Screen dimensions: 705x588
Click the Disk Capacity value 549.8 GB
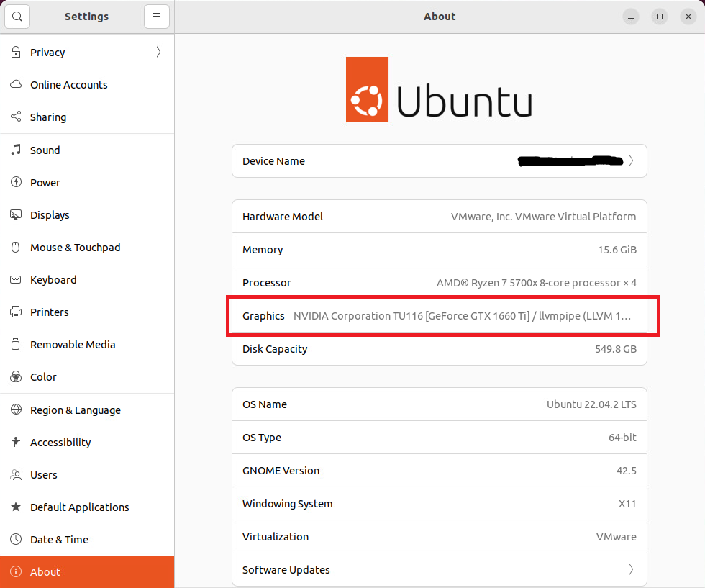click(x=616, y=349)
